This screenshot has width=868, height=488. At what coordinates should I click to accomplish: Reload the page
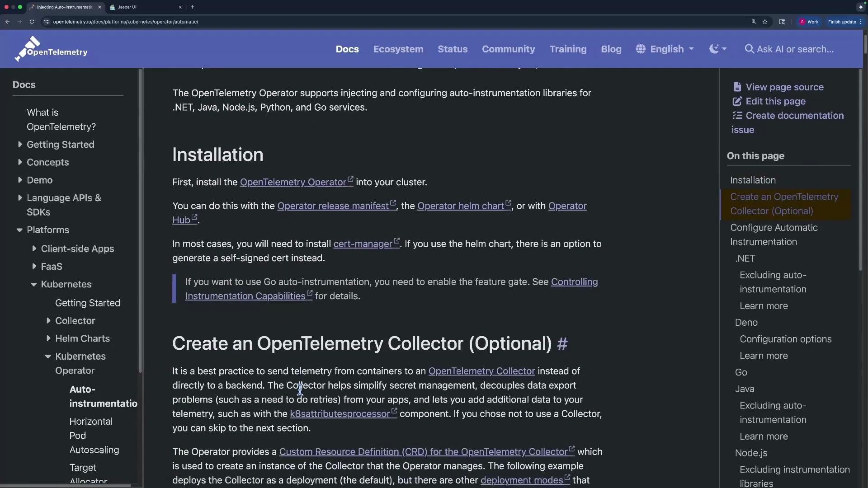(x=32, y=22)
